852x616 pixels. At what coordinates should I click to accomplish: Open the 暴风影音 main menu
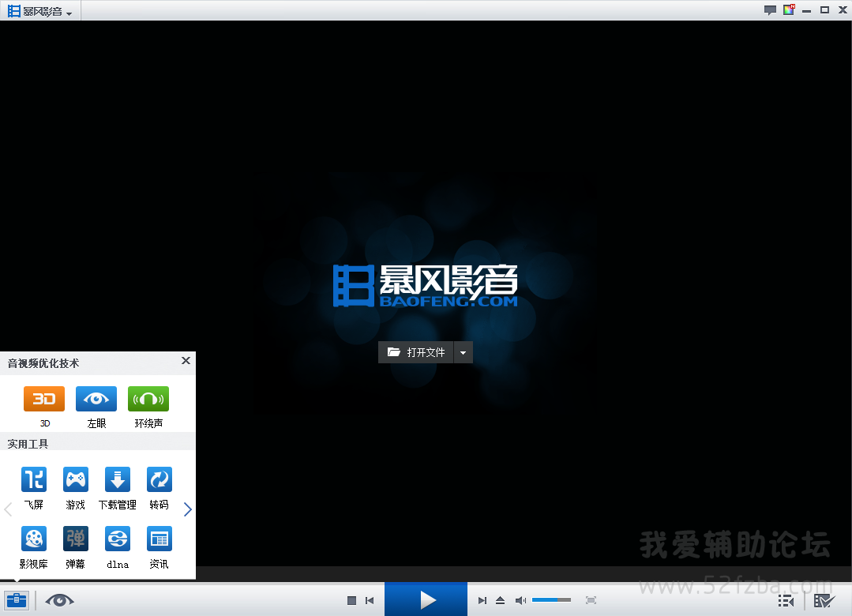point(39,11)
